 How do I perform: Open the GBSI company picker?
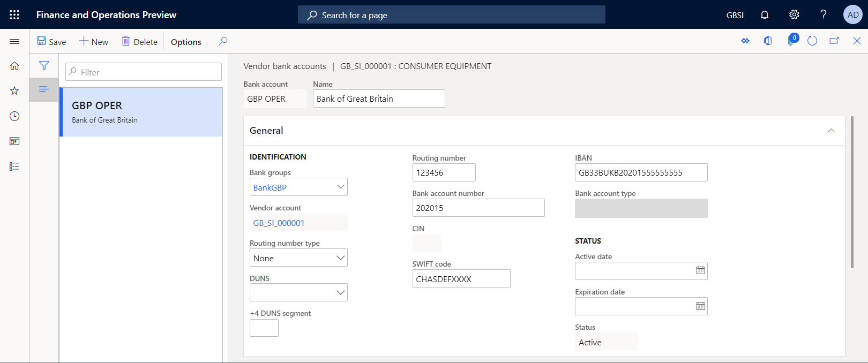[x=735, y=15]
